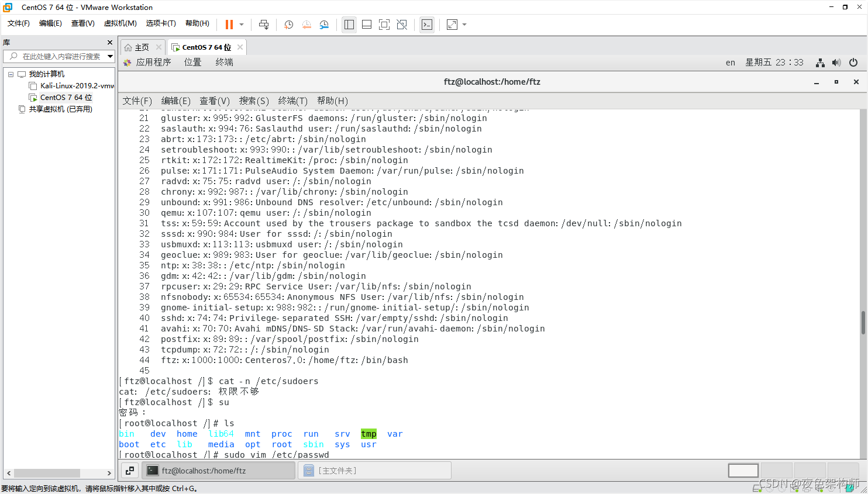The image size is (868, 494).
Task: Close the 主页 tab
Action: [159, 47]
